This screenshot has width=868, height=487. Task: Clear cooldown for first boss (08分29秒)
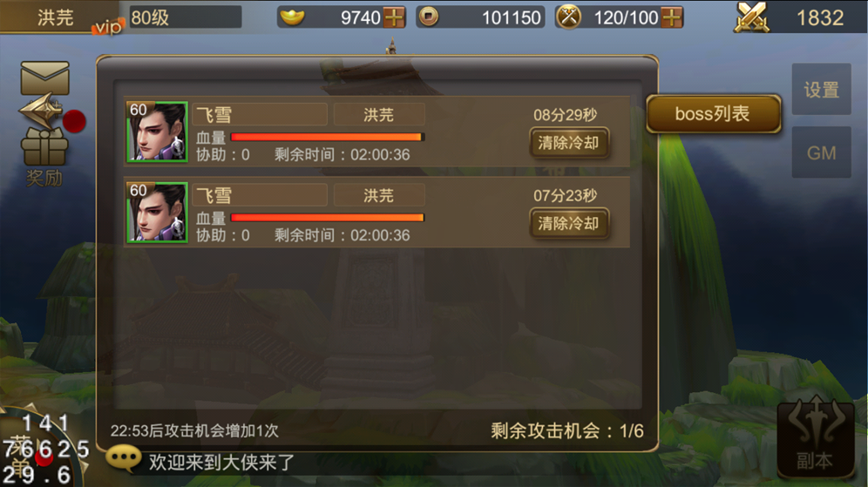click(568, 143)
